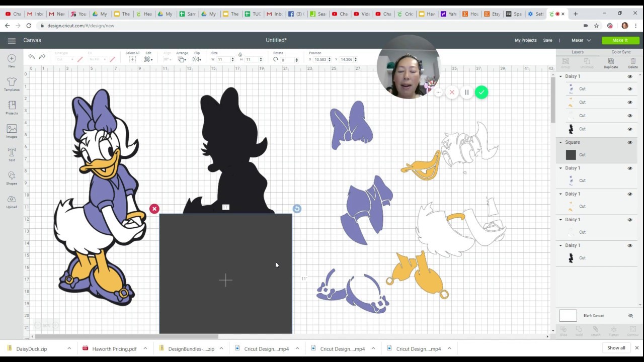644x362 pixels.
Task: Switch to the Color Sync tab
Action: click(x=621, y=52)
